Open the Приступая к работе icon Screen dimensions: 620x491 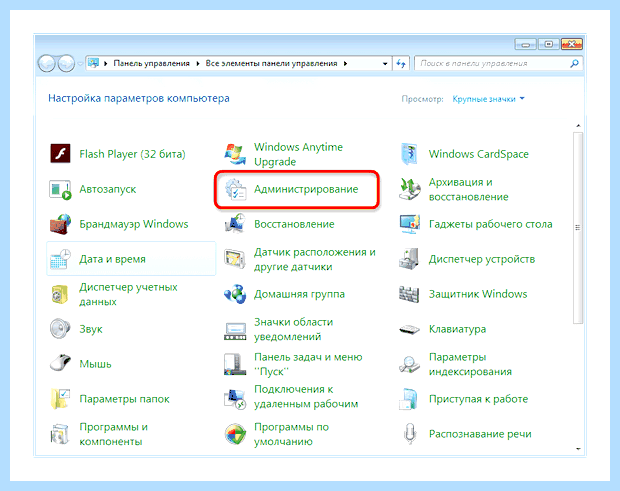tap(409, 399)
